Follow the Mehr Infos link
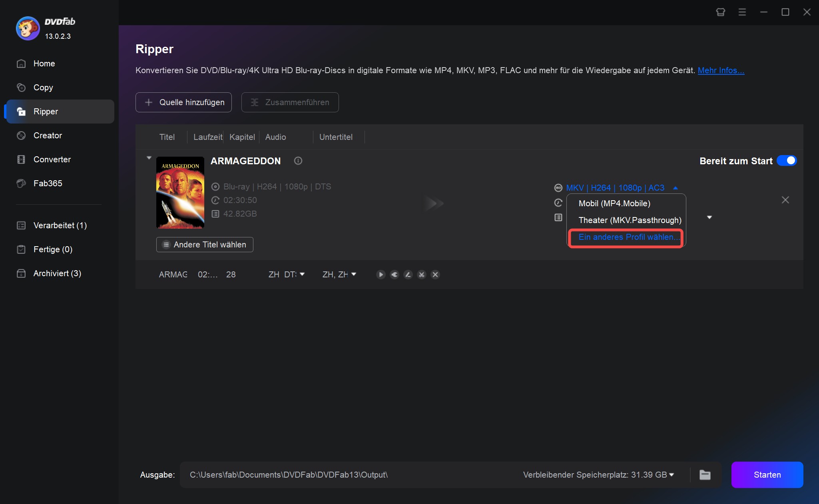Image resolution: width=819 pixels, height=504 pixels. (x=721, y=70)
